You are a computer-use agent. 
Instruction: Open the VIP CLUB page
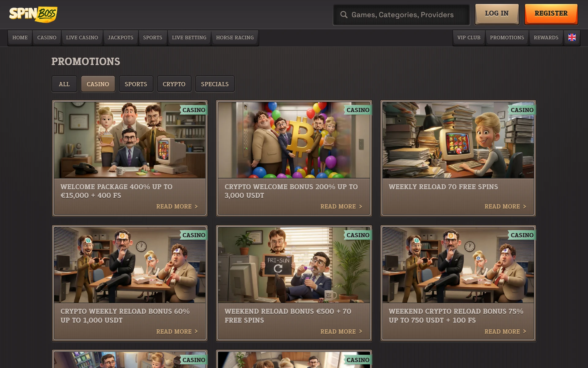469,37
